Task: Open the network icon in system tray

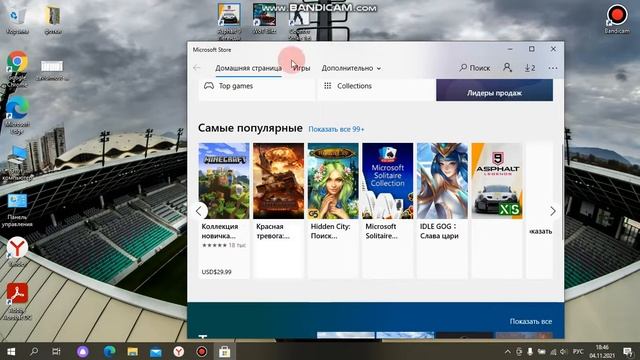Action: pyautogui.click(x=553, y=351)
